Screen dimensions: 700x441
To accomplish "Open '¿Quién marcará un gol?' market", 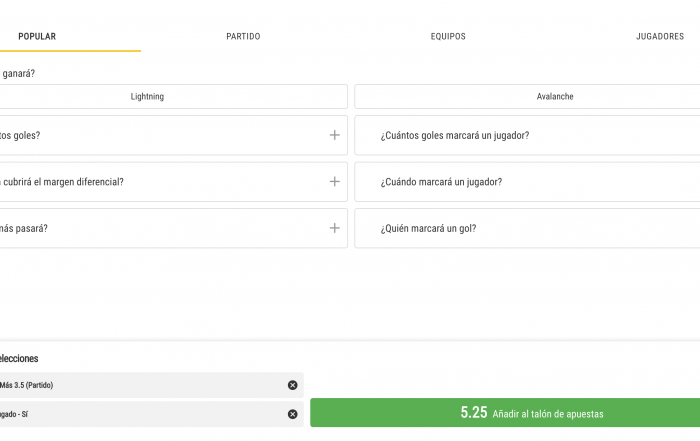I will click(x=527, y=228).
